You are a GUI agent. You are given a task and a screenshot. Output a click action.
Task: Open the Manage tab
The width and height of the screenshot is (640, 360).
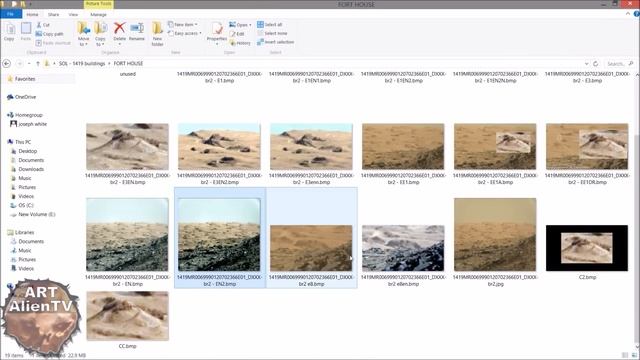pyautogui.click(x=98, y=14)
